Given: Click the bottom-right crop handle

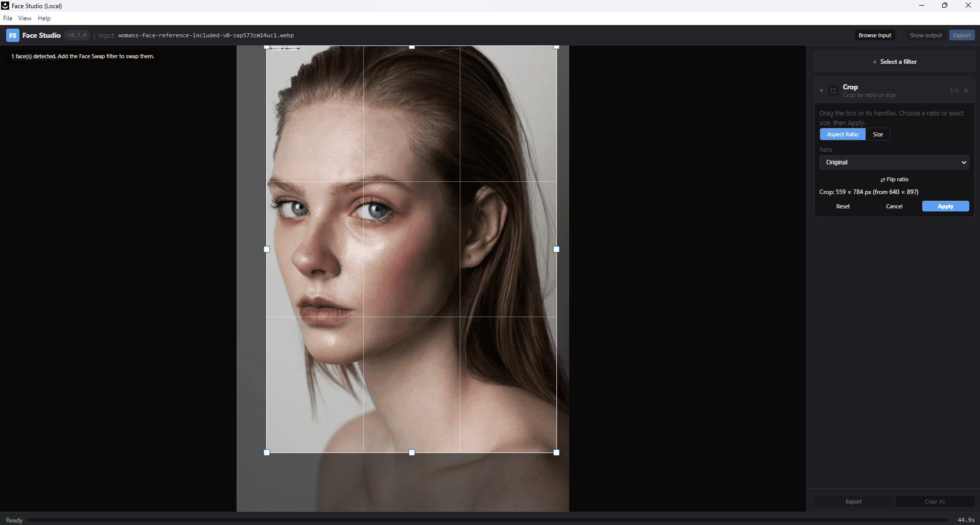Looking at the screenshot, I should 556,452.
